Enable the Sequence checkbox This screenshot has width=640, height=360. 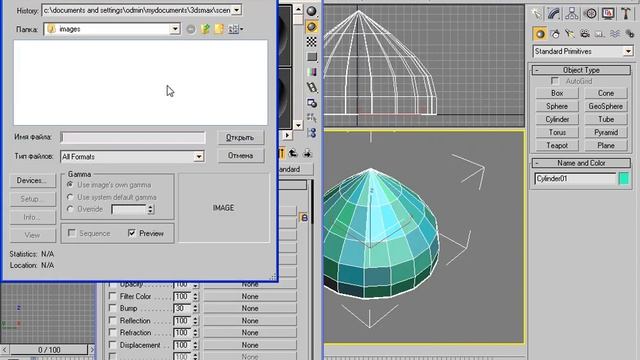(x=72, y=233)
